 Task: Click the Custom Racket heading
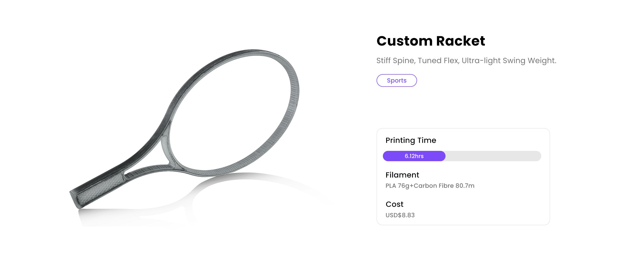click(x=431, y=41)
